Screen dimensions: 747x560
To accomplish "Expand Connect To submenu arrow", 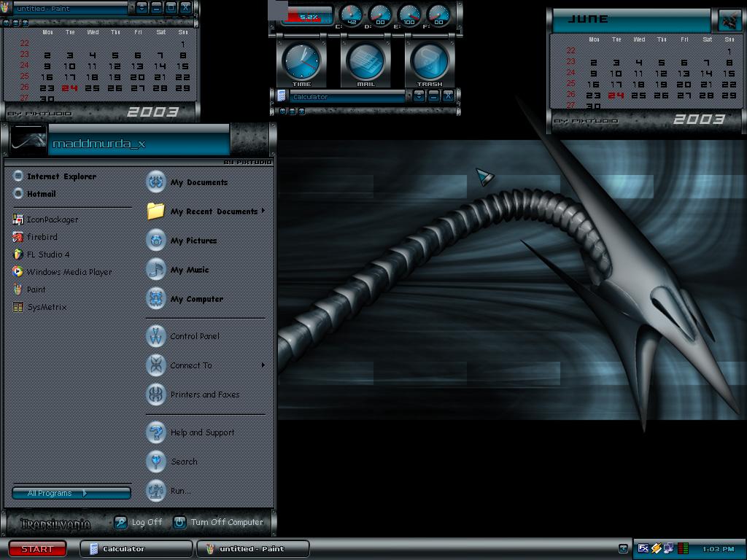I will tap(263, 365).
